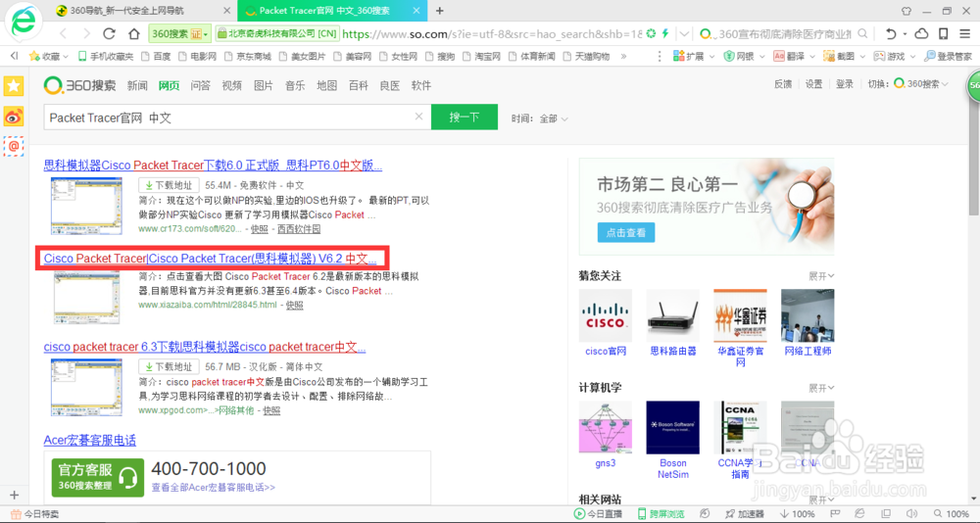Viewport: 980px width, 523px height.
Task: Click the lightning speed-mode icon
Action: [666, 33]
